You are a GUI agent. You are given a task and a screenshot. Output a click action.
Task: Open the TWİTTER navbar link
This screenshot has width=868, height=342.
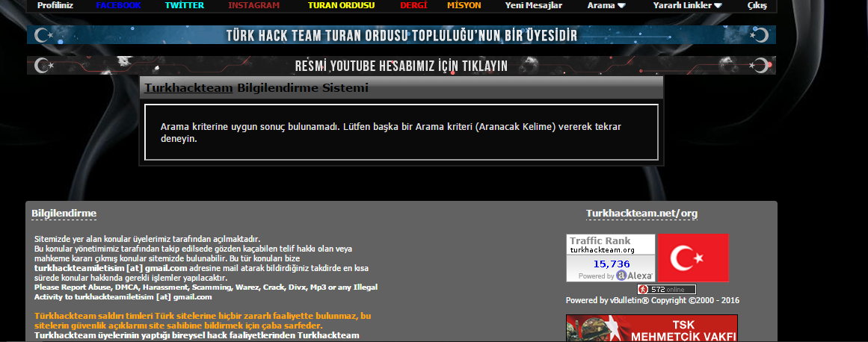point(185,5)
